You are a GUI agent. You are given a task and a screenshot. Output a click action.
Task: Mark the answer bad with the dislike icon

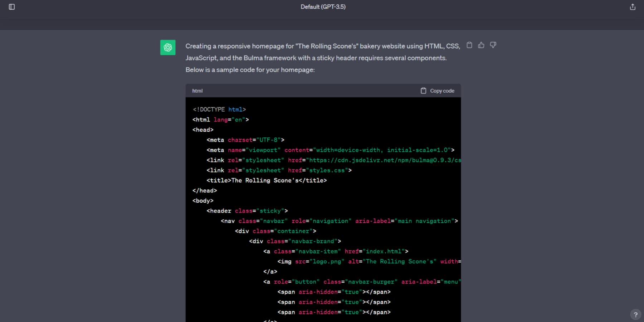click(493, 45)
